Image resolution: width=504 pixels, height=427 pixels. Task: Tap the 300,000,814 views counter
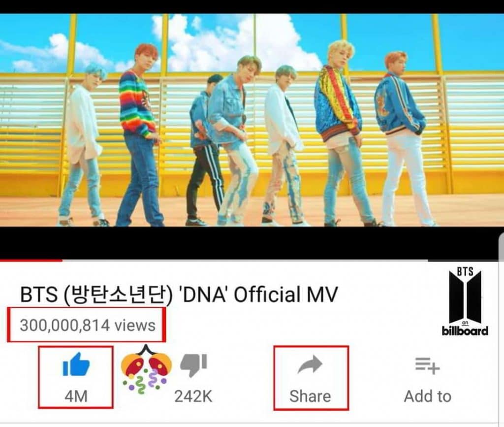[x=88, y=325]
